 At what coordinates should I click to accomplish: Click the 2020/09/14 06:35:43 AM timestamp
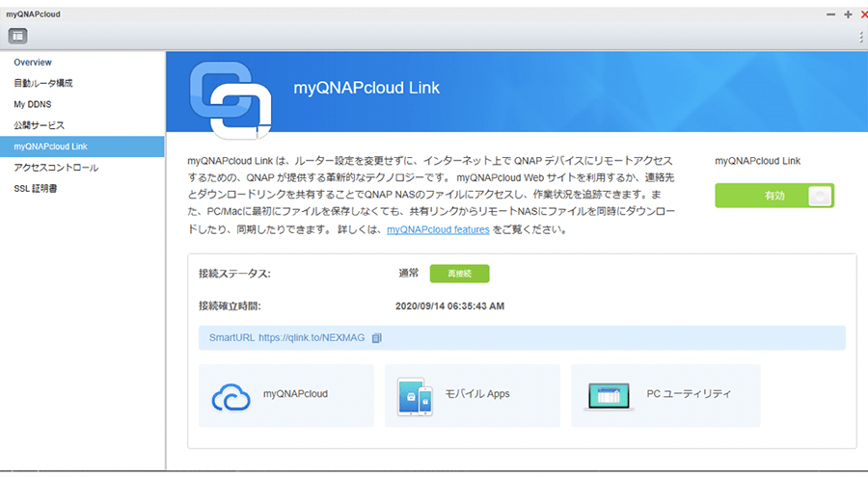[x=449, y=306]
